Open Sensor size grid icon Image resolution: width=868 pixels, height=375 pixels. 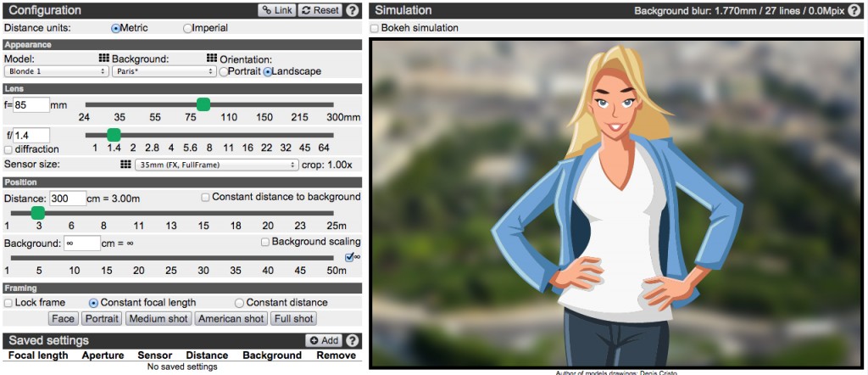pyautogui.click(x=125, y=165)
